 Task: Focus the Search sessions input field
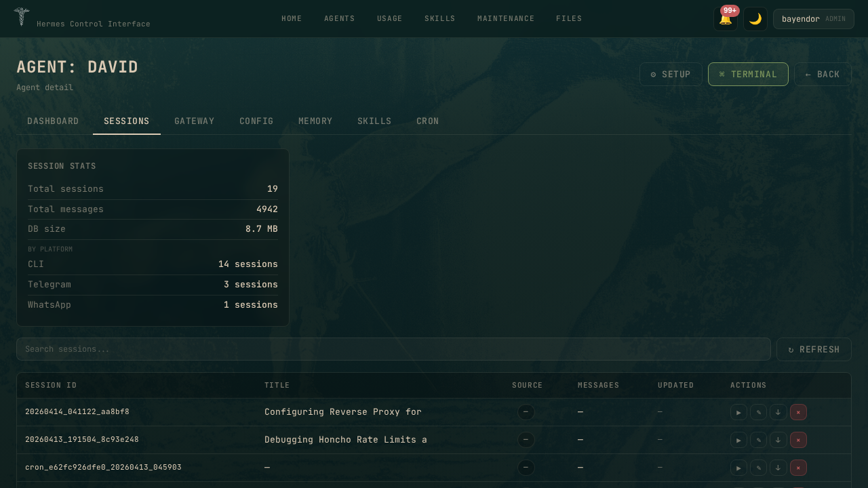point(393,349)
